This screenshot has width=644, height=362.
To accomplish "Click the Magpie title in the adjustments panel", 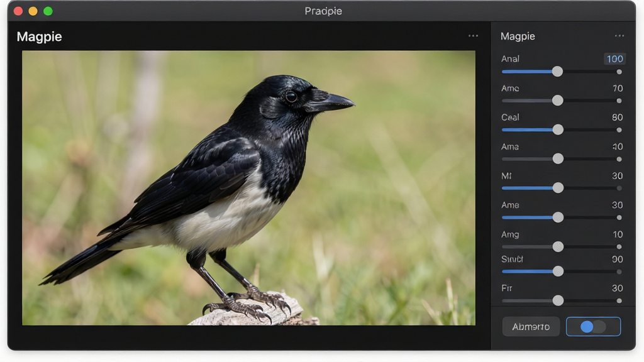I will point(518,36).
